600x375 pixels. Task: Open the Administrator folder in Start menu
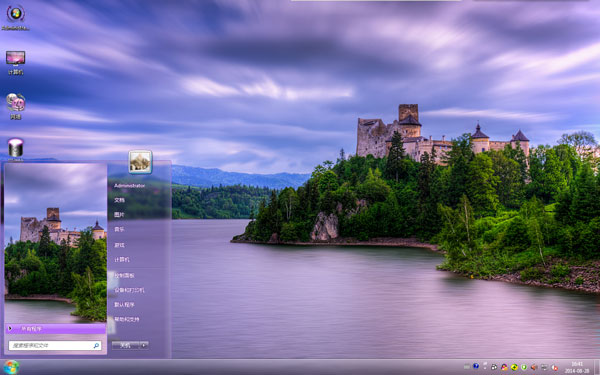(130, 186)
